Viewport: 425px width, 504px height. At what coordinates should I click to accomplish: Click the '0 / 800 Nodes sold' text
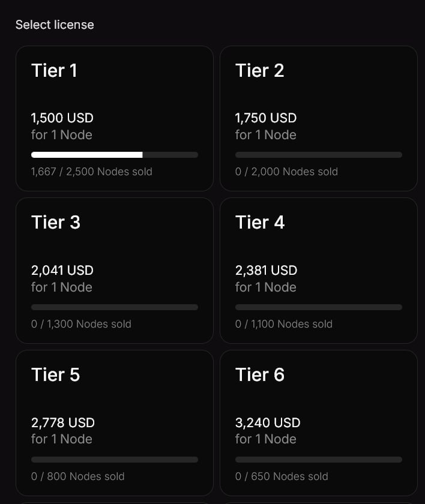(78, 476)
